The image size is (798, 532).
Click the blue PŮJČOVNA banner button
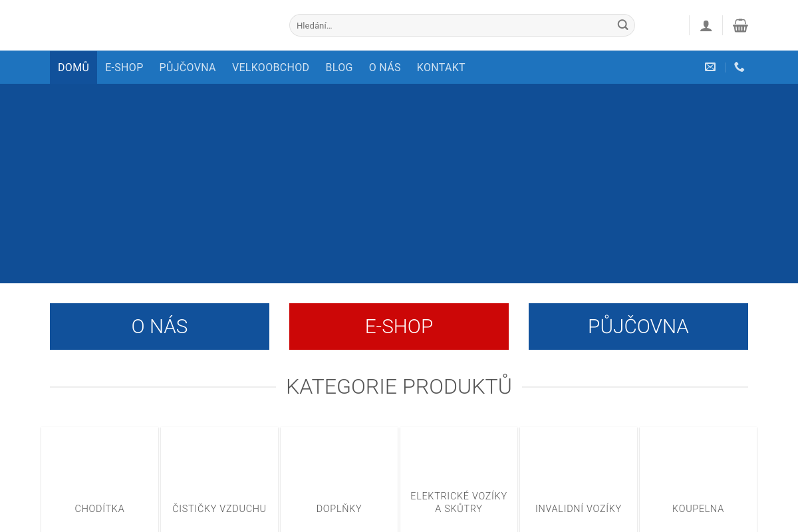638,327
